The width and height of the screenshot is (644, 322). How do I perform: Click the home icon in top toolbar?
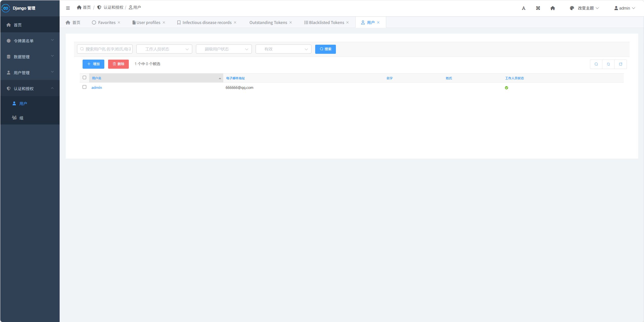[553, 8]
